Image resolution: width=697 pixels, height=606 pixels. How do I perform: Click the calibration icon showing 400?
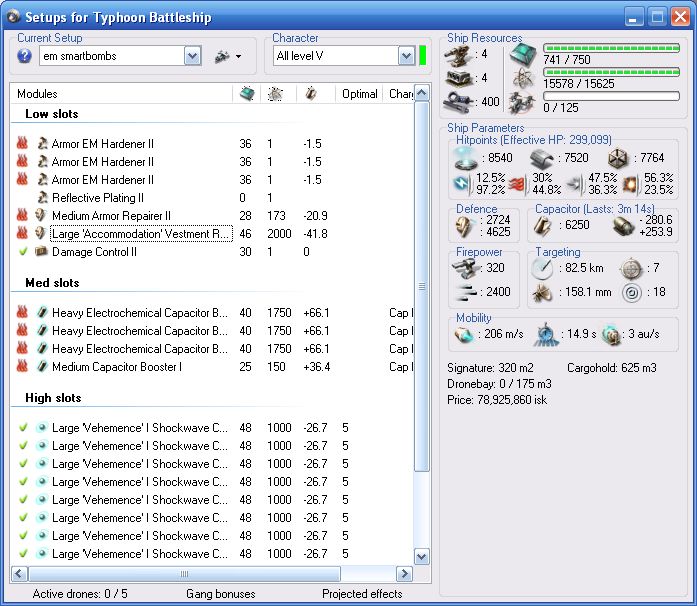tap(457, 102)
